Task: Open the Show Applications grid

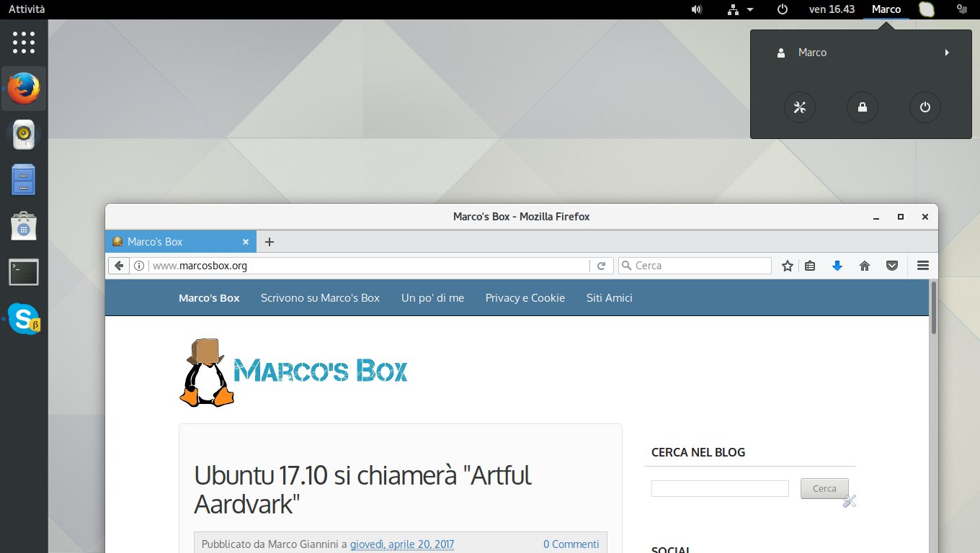Action: [24, 42]
